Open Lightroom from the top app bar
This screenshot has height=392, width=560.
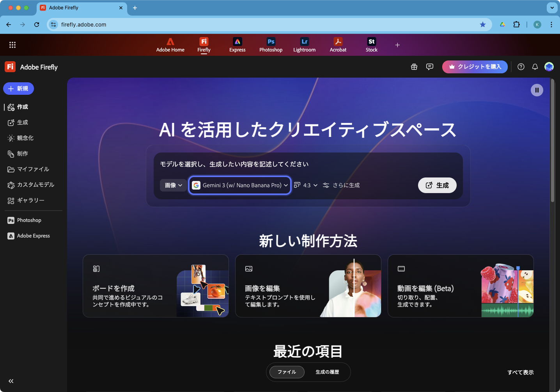[304, 44]
